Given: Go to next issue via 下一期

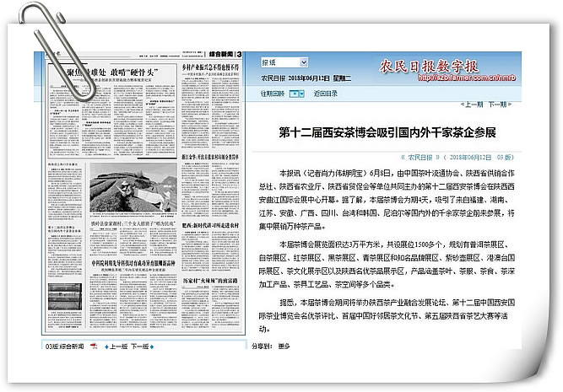Looking at the screenshot, I should coord(499,105).
